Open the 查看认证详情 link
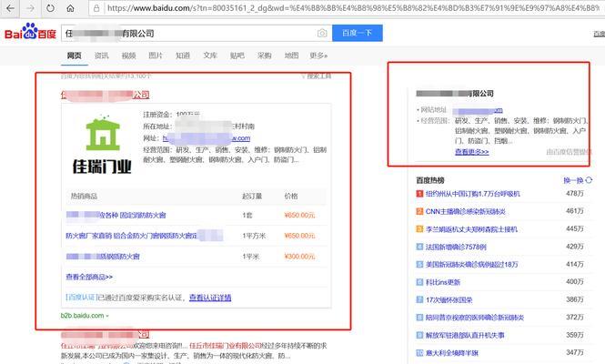 click(x=210, y=298)
